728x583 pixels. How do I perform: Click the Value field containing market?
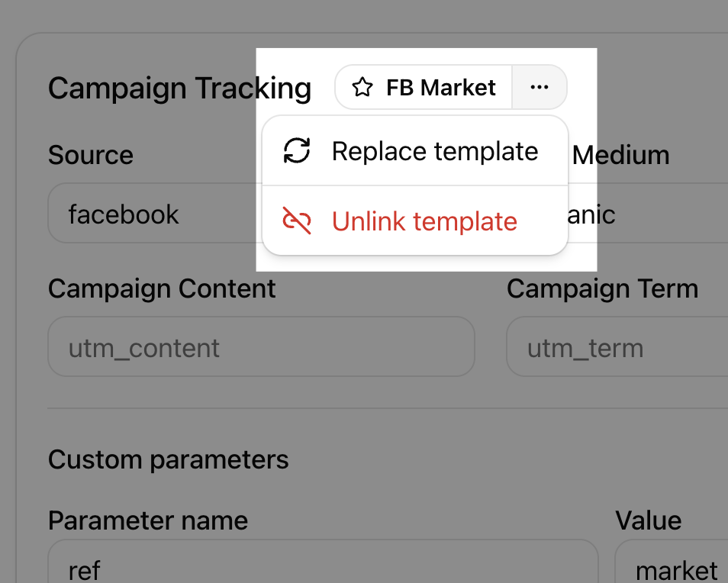[672, 561]
